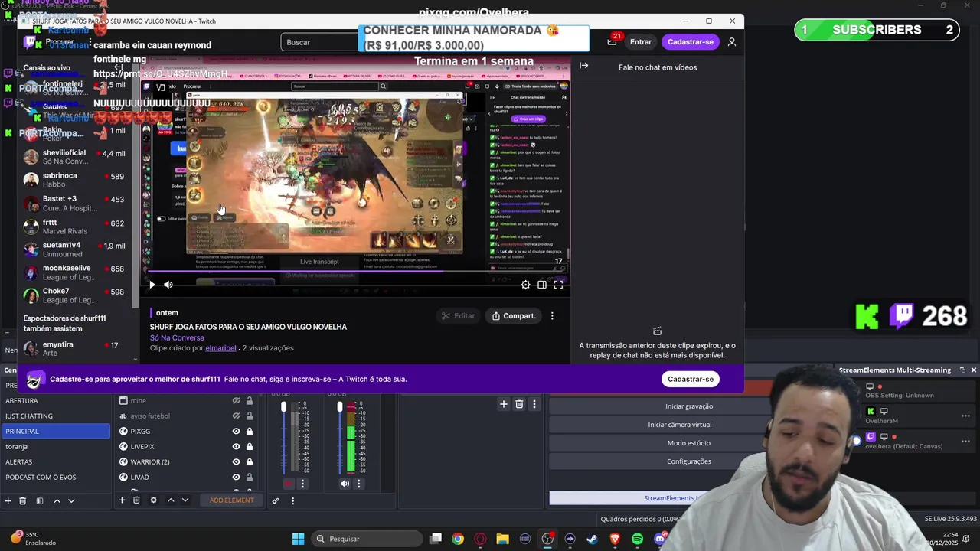Open elmaribel clip creator link
The width and height of the screenshot is (980, 551).
(220, 348)
